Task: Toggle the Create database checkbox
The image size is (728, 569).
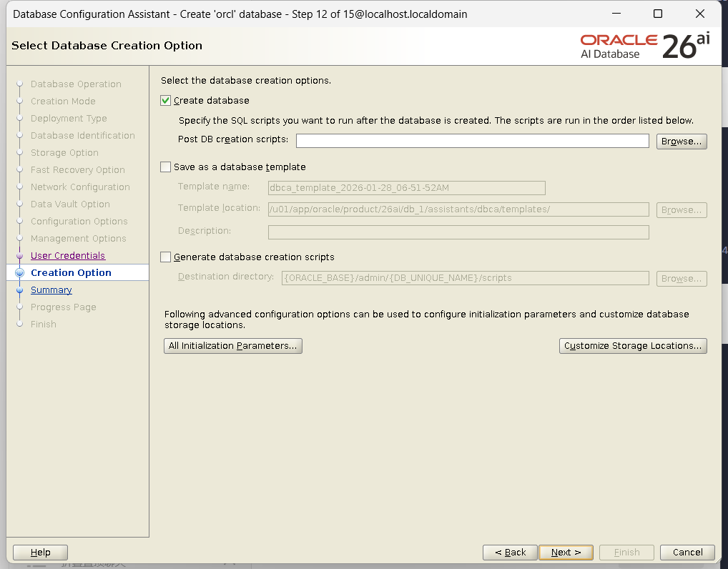Action: 166,101
